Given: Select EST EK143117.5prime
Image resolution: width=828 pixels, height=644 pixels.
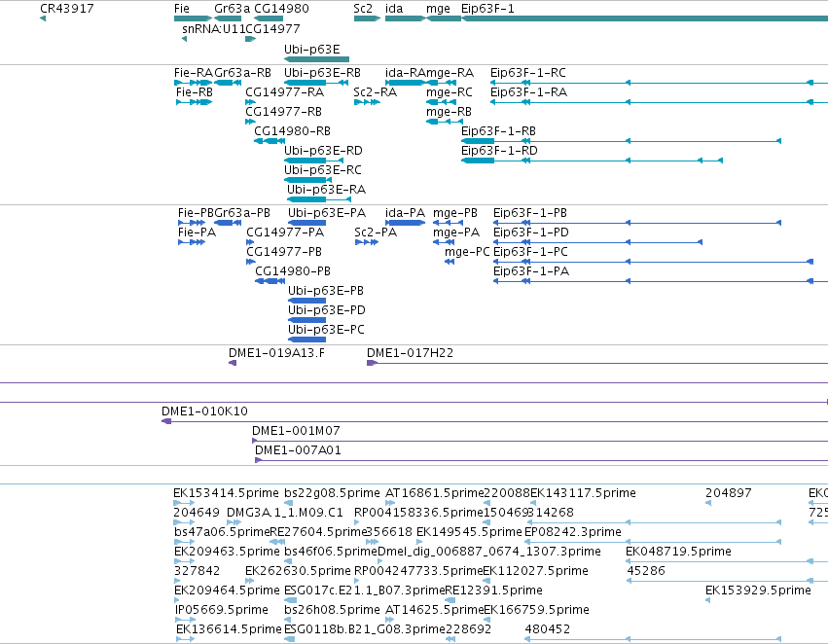Looking at the screenshot, I should pyautogui.click(x=583, y=493).
